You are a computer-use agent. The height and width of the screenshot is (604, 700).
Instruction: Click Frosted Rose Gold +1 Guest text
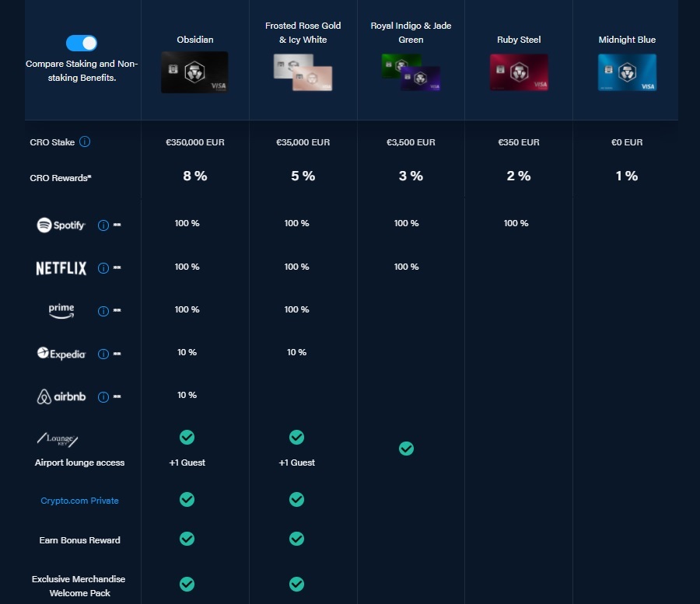point(297,463)
